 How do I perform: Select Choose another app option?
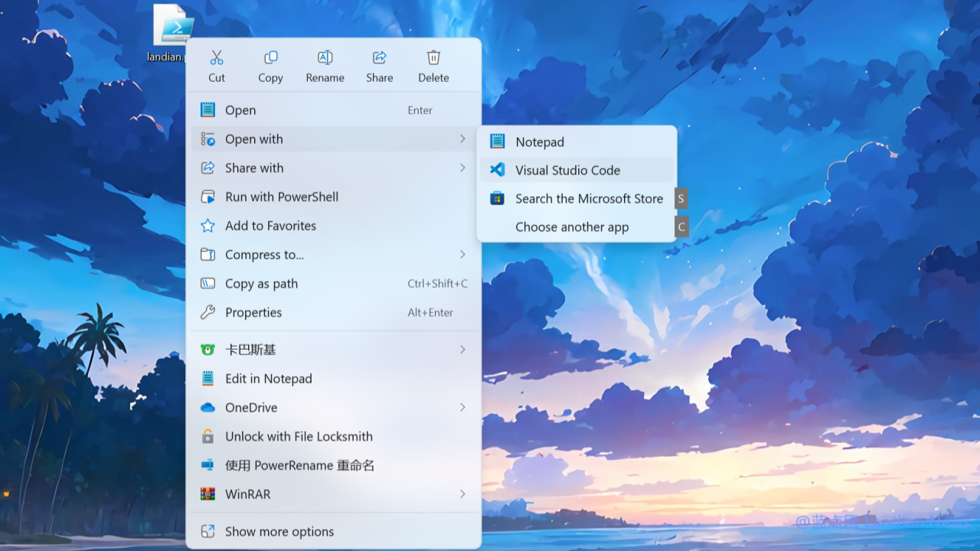pos(572,227)
